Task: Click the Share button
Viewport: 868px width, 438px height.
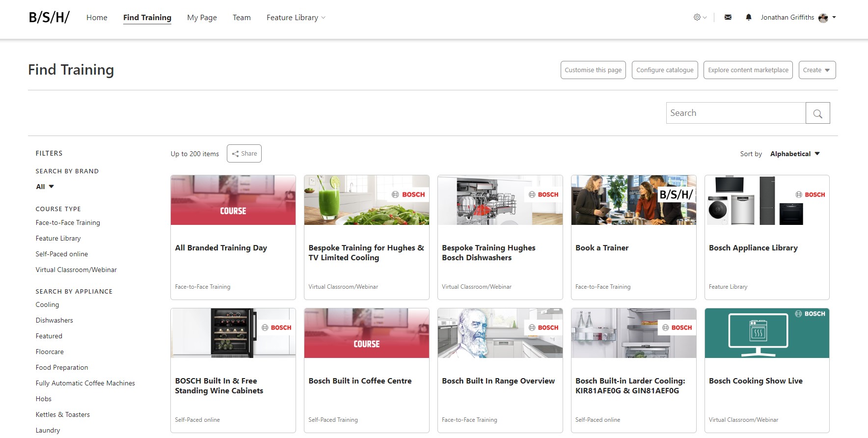Action: [244, 153]
